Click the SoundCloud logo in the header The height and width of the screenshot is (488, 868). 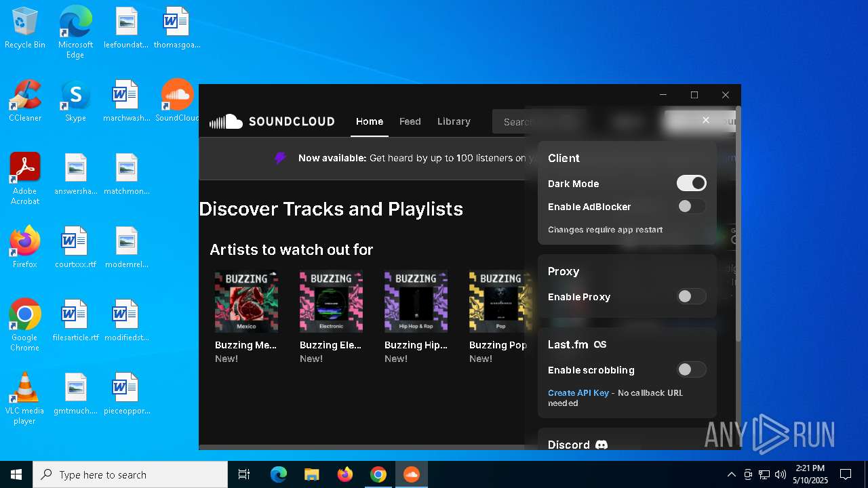pyautogui.click(x=272, y=121)
